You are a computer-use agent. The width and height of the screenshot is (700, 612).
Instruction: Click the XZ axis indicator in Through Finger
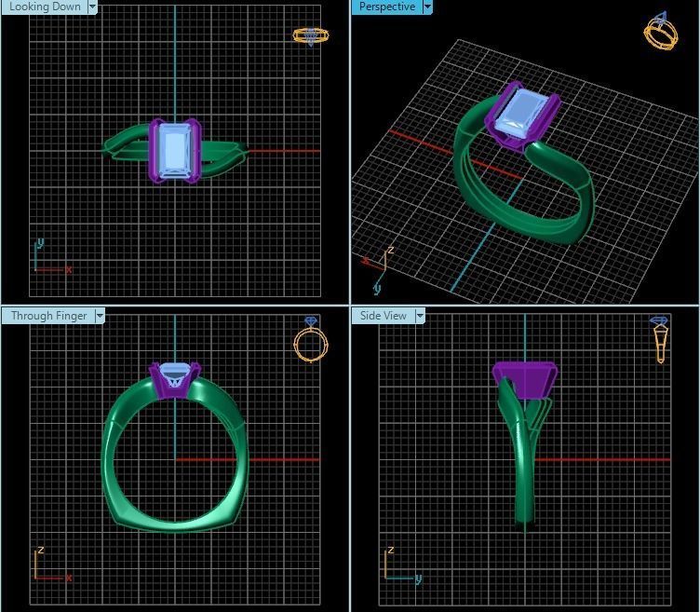(x=53, y=564)
